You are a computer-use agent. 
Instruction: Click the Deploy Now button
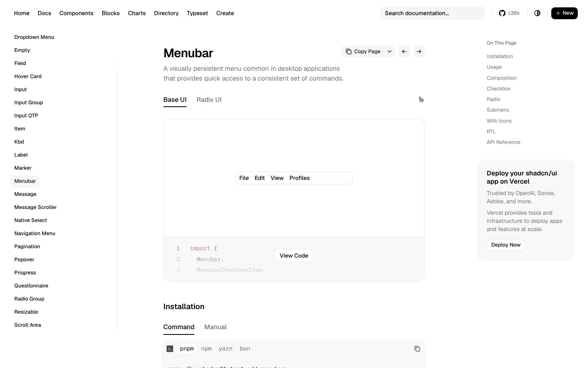coord(506,245)
